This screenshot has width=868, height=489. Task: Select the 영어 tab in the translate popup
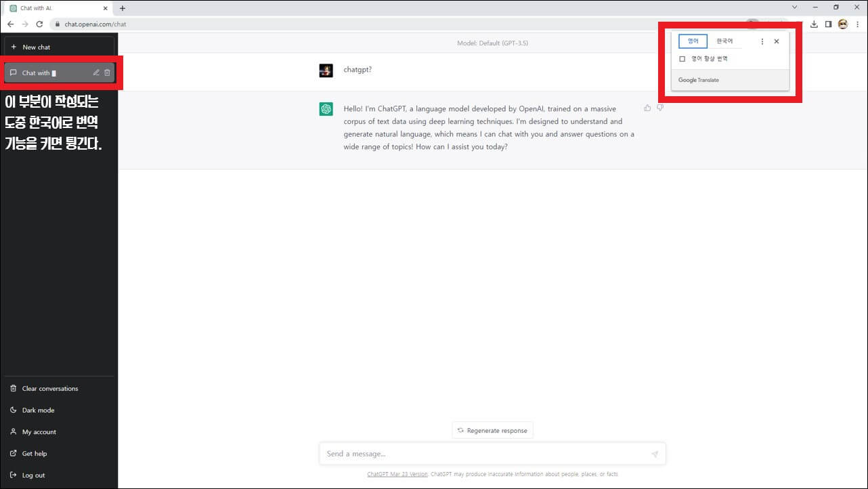tap(693, 41)
